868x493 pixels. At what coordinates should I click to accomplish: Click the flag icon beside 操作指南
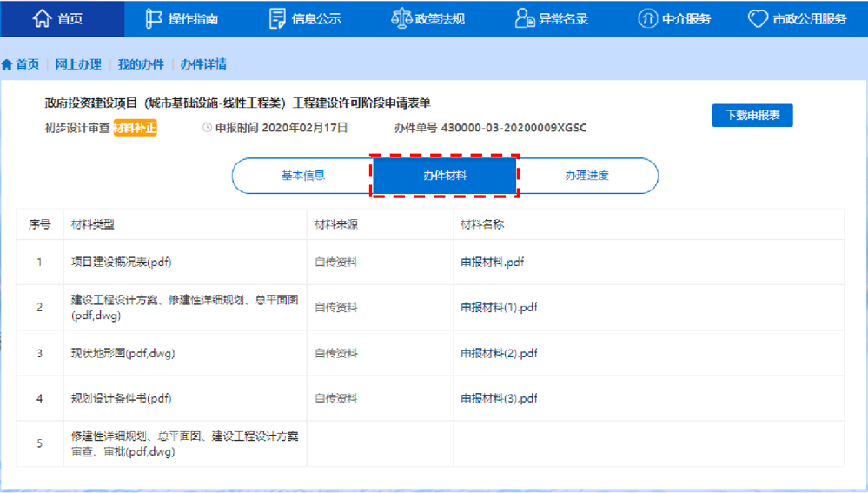(153, 18)
